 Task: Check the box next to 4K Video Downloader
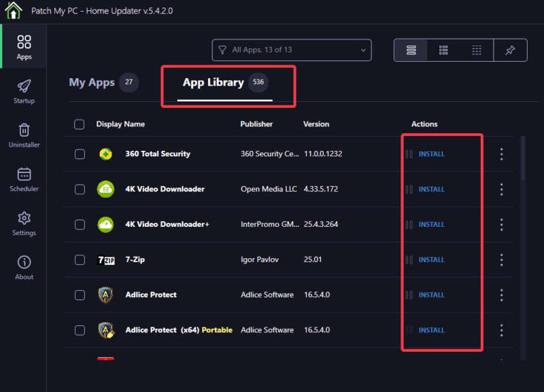click(x=79, y=189)
